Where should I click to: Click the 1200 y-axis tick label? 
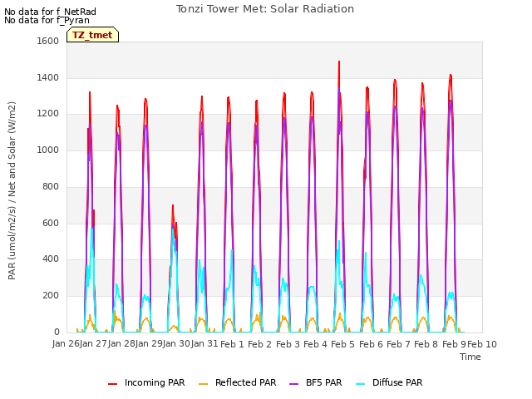click(x=48, y=114)
